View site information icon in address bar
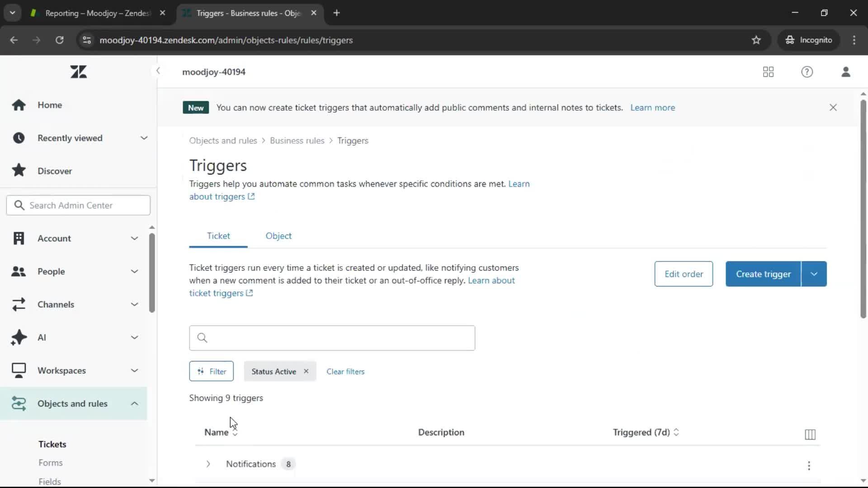This screenshot has width=868, height=488. tap(87, 40)
